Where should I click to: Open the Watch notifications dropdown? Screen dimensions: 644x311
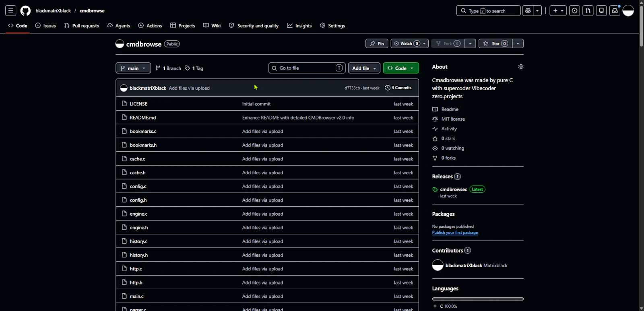point(410,43)
